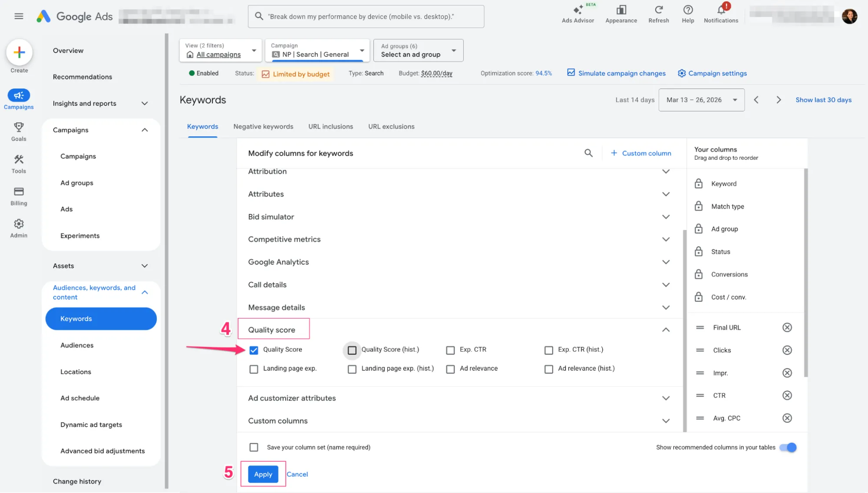Screen dimensions: 868x493
Task: Click the main hamburger menu icon
Action: [19, 16]
